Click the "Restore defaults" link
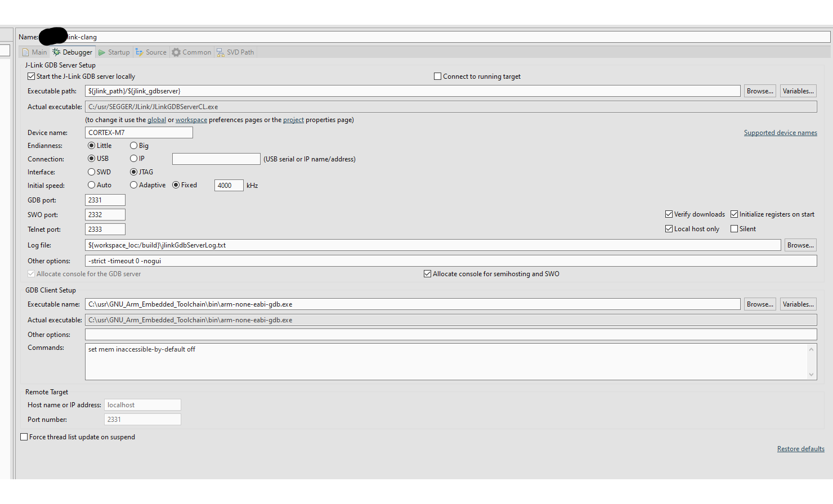Image resolution: width=833 pixels, height=504 pixels. (800, 448)
